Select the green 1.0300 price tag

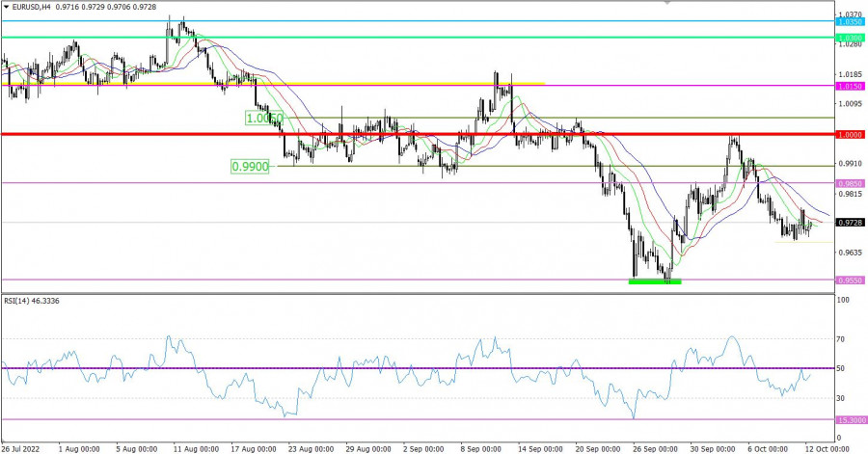(x=850, y=38)
